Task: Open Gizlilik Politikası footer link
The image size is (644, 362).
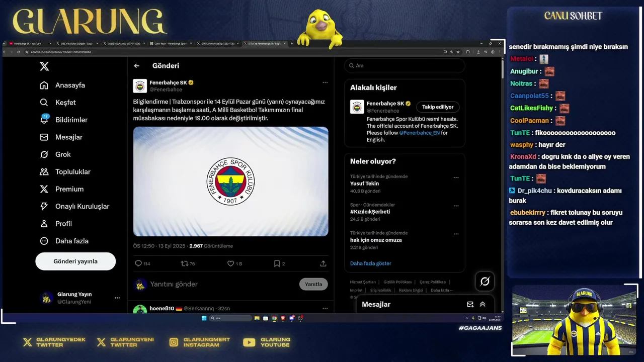Action: pyautogui.click(x=397, y=282)
